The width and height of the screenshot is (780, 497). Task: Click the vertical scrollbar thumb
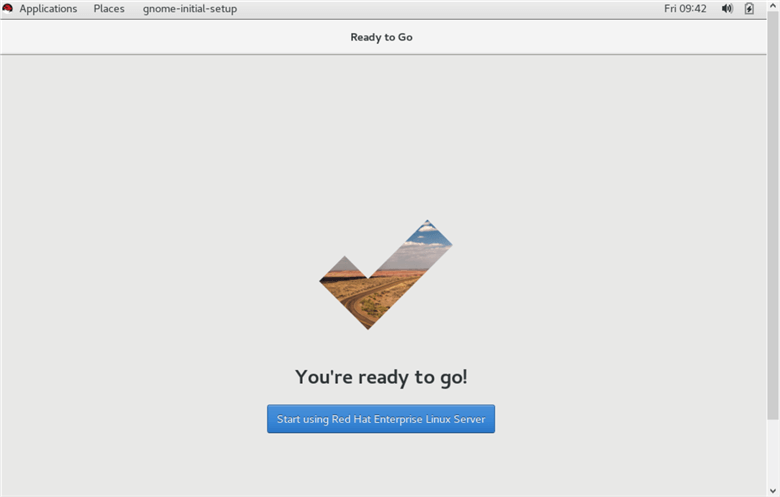(x=773, y=215)
